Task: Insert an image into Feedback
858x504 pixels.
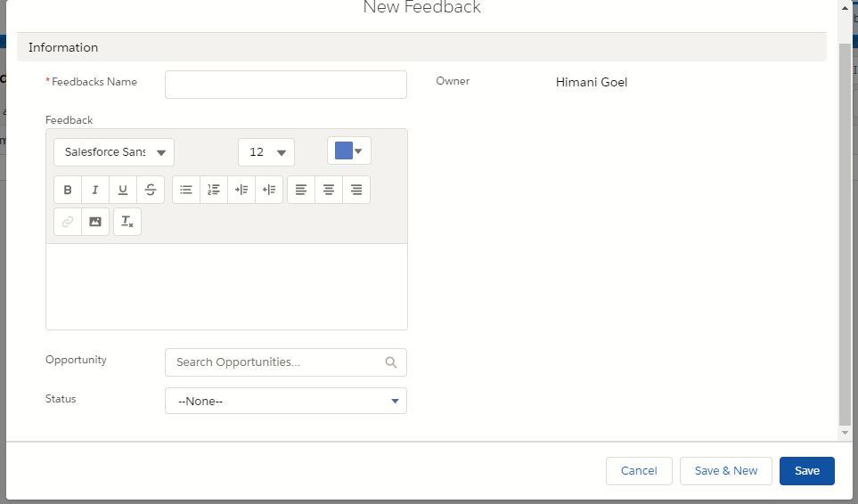Action: click(x=95, y=222)
